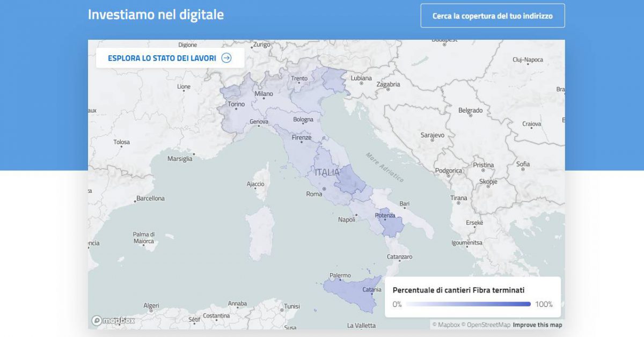Click the 'Sarajevo' city label
This screenshot has height=337, width=644.
click(432, 135)
